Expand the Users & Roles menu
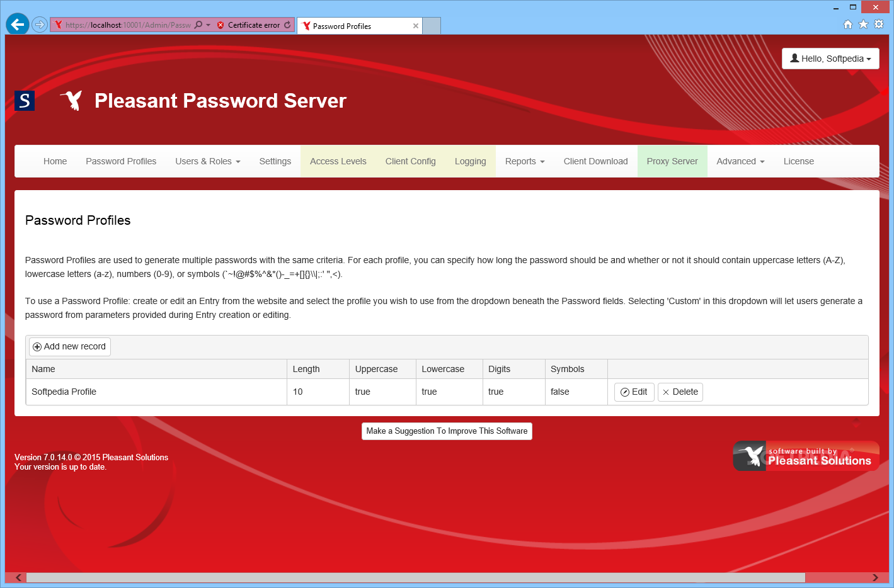894x588 pixels. 208,161
